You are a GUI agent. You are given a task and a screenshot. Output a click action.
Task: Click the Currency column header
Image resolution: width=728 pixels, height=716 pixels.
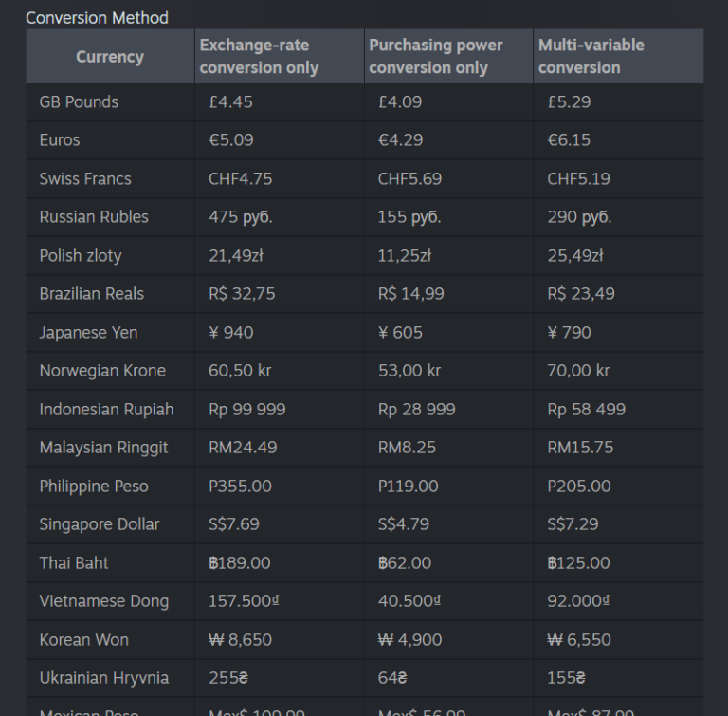[110, 57]
